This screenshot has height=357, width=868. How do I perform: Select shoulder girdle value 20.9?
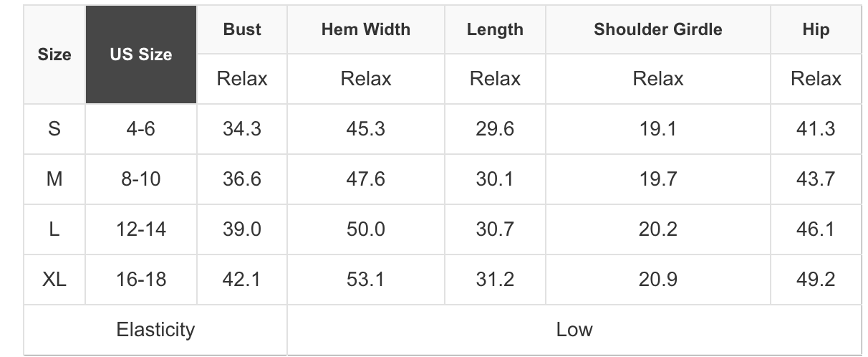657,279
